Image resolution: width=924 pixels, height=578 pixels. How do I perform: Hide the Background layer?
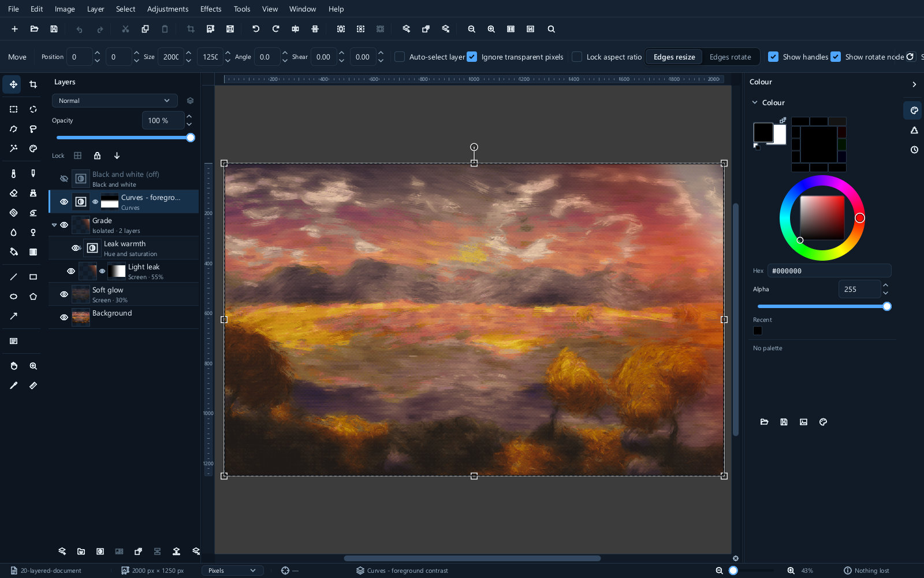[64, 317]
